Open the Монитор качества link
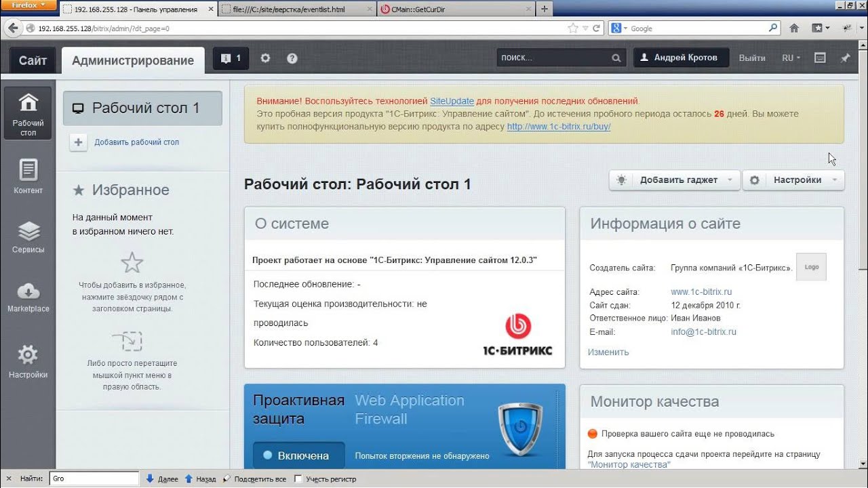868x488 pixels. click(x=629, y=465)
